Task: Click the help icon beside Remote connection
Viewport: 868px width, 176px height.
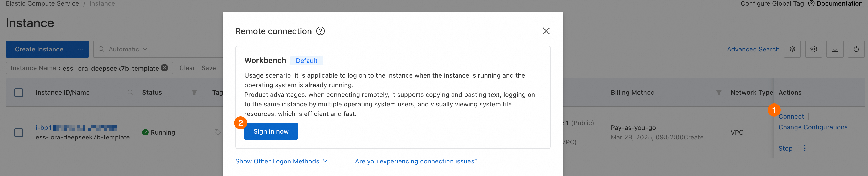Action: coord(320,31)
